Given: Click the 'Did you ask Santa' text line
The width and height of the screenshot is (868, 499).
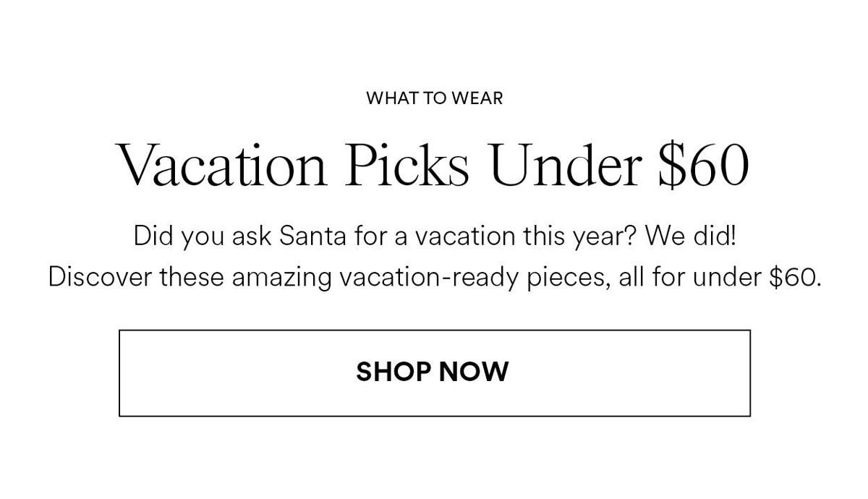Looking at the screenshot, I should pos(434,236).
